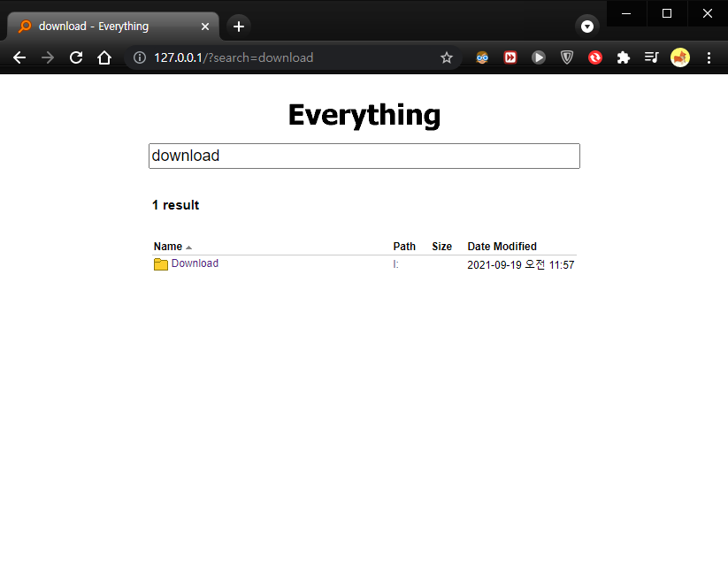The height and width of the screenshot is (587, 728).
Task: Click the browser forward arrow
Action: [x=48, y=57]
